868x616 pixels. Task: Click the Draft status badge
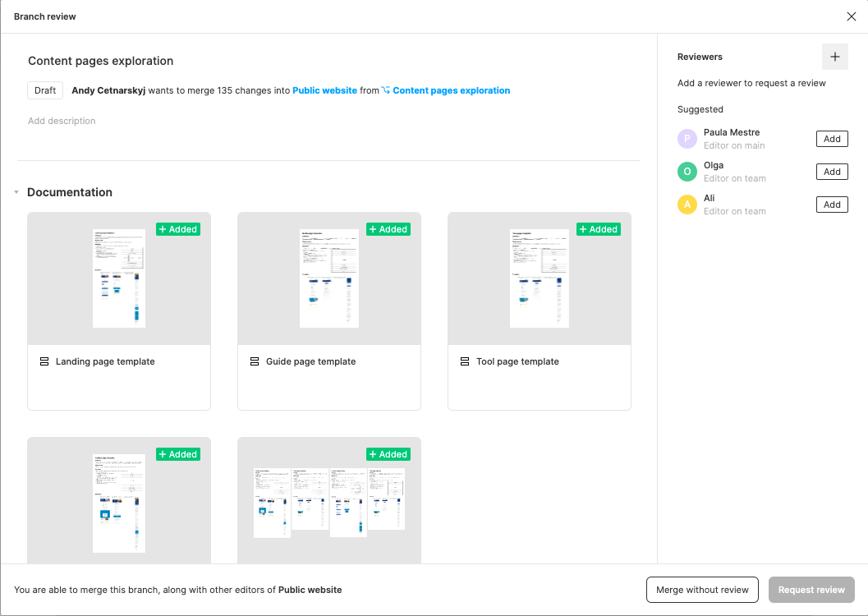click(x=44, y=90)
